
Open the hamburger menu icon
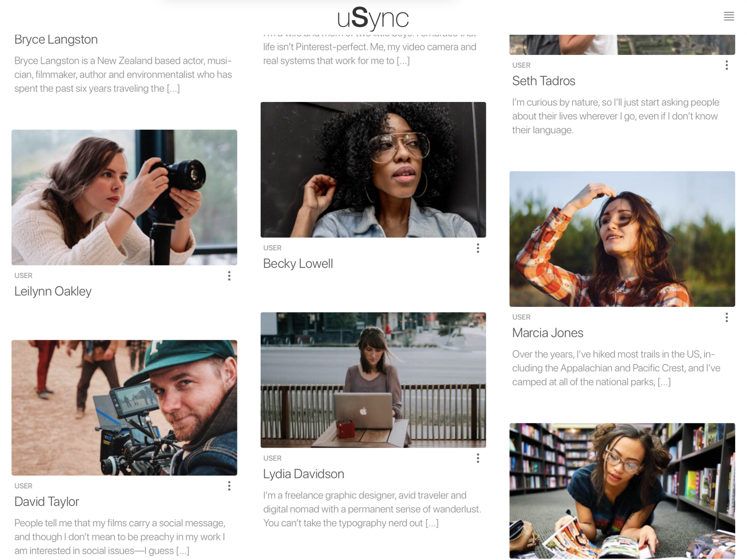(728, 16)
